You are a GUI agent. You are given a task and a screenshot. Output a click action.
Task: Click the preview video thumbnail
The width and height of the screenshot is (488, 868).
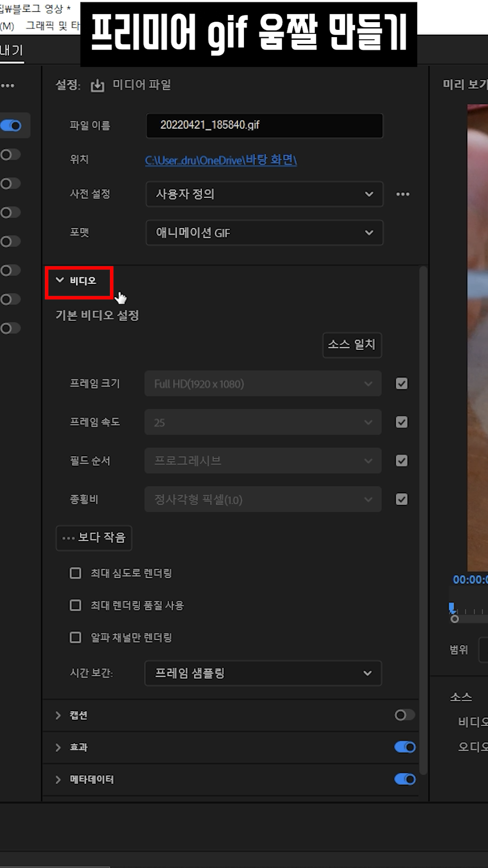coord(478,338)
